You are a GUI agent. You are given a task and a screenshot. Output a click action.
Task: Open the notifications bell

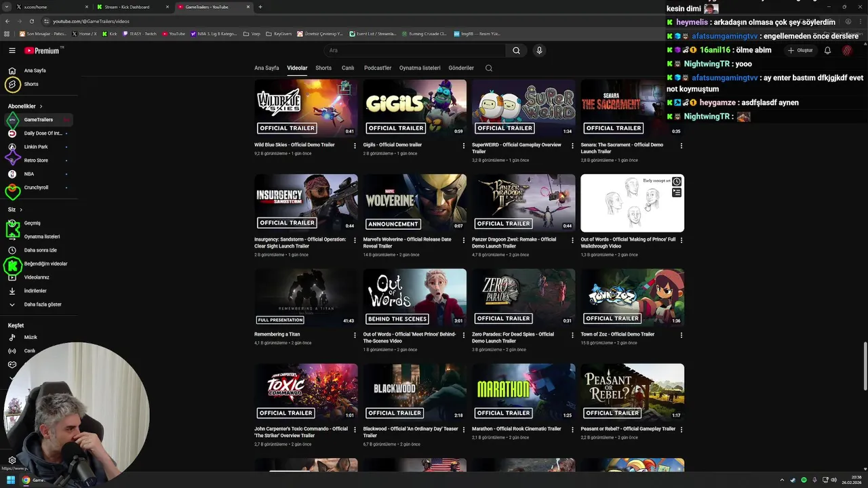[827, 50]
